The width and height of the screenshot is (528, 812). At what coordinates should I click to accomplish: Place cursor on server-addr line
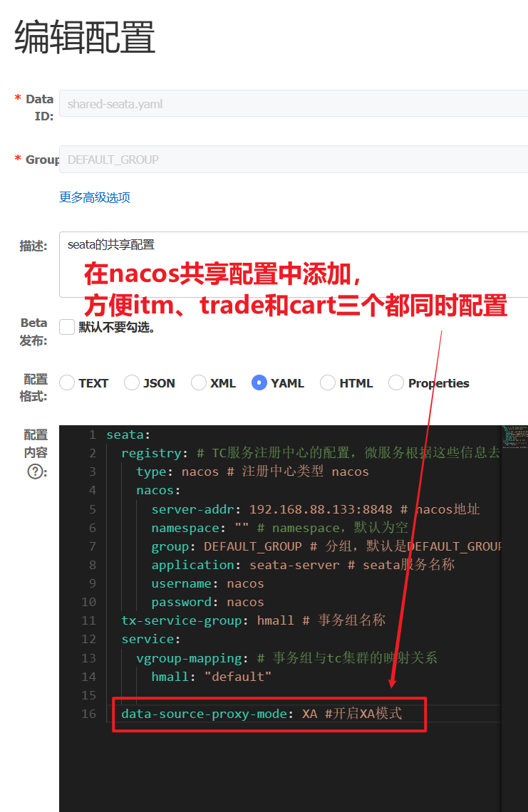[314, 509]
